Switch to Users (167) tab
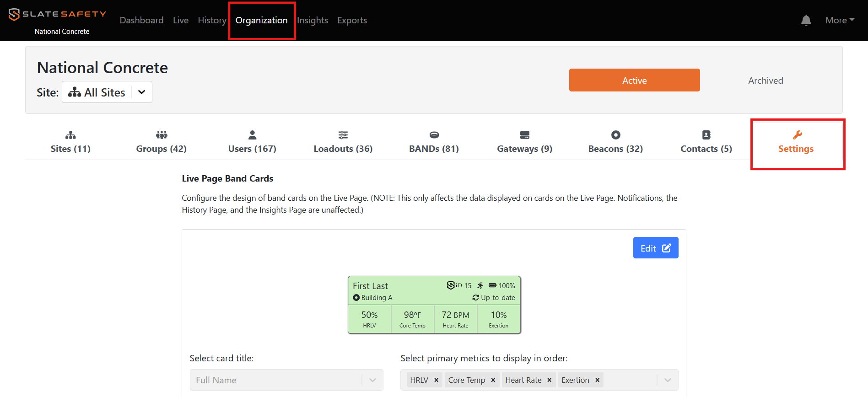The image size is (868, 397). click(x=252, y=142)
